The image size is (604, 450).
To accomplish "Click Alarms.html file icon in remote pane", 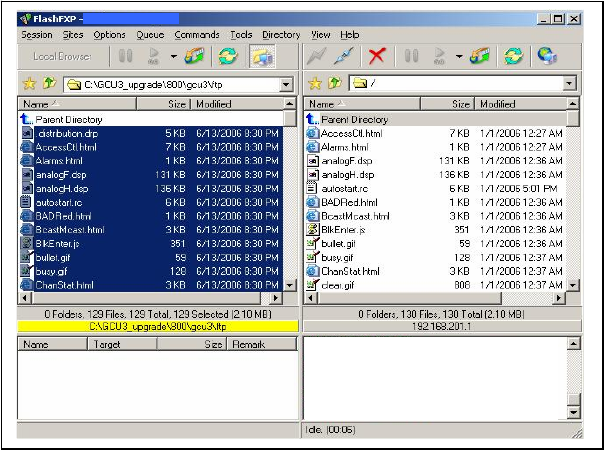I will 312,147.
